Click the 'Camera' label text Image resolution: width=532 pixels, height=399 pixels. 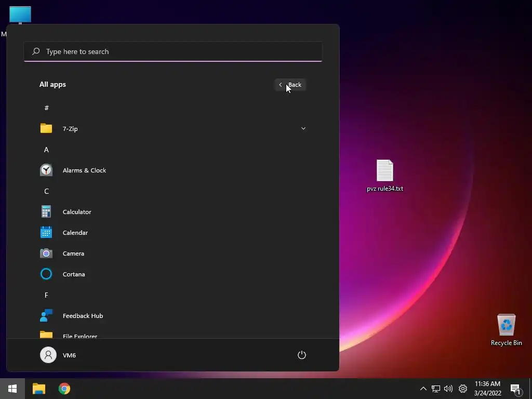coord(74,254)
